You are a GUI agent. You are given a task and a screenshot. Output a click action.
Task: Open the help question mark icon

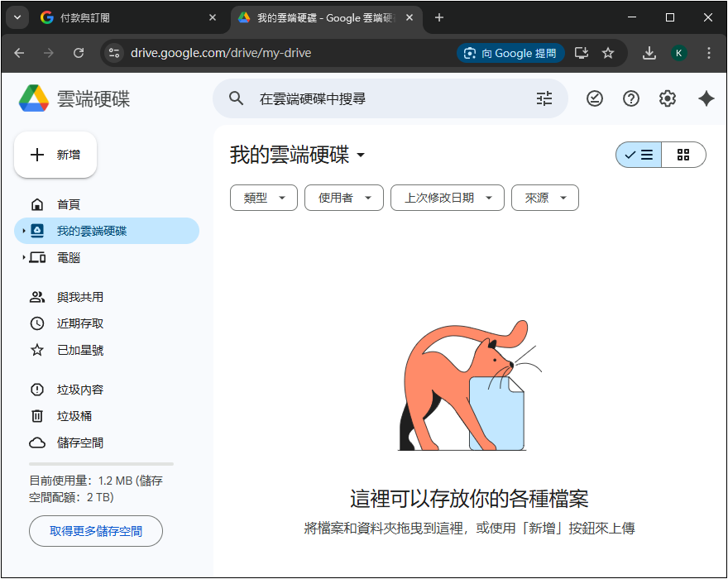click(631, 99)
